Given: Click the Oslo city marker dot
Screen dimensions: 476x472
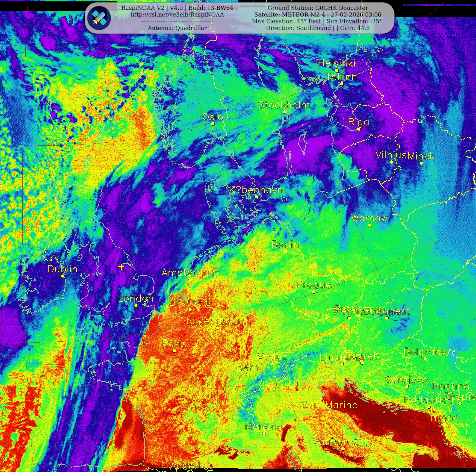Looking at the screenshot, I should (213, 124).
